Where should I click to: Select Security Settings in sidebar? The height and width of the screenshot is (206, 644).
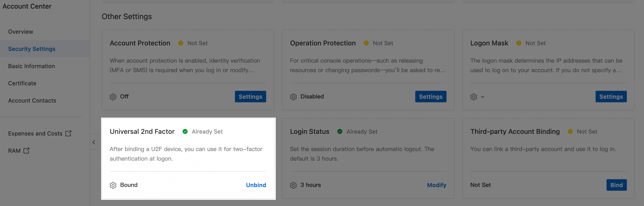[x=32, y=49]
